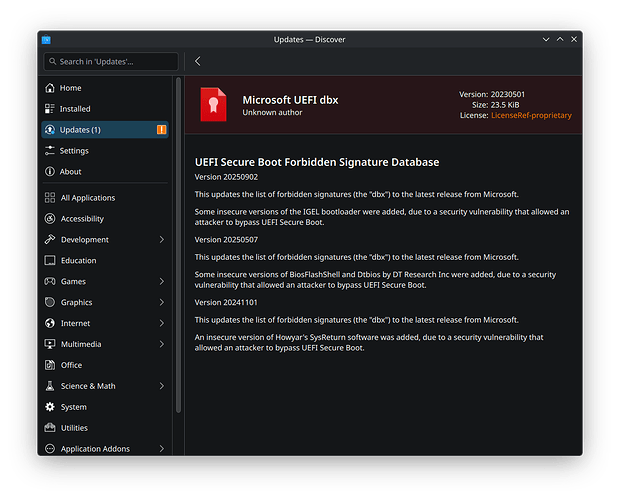Expand the Development category arrow
The image size is (619, 500).
[162, 240]
